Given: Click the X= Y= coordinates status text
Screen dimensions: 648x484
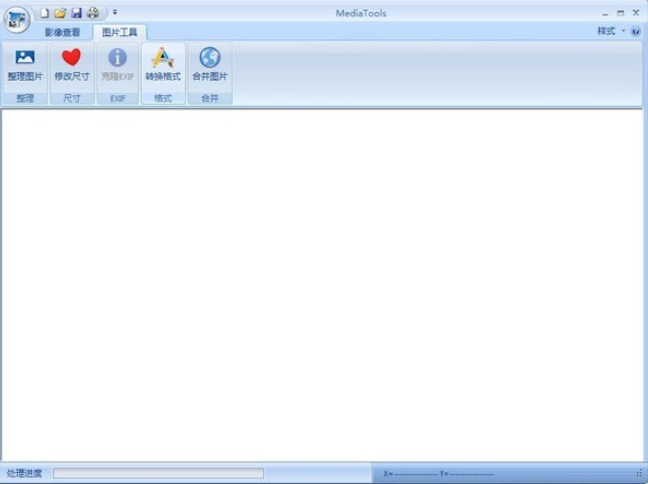Looking at the screenshot, I should click(x=438, y=474).
